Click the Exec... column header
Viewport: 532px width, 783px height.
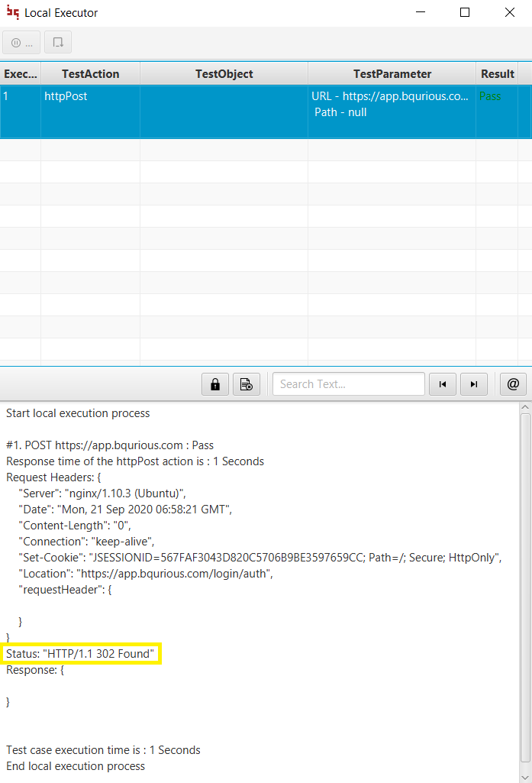click(x=21, y=74)
